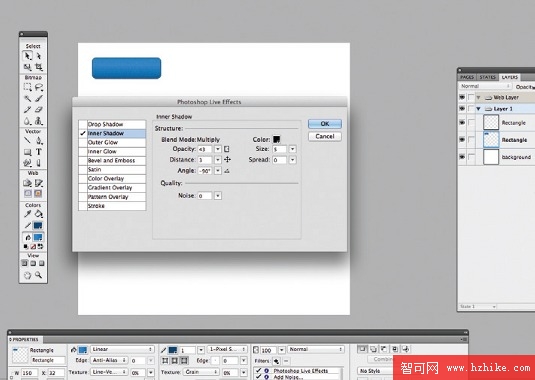The width and height of the screenshot is (535, 380).
Task: Click the Opacity value field in dialog
Action: point(205,149)
